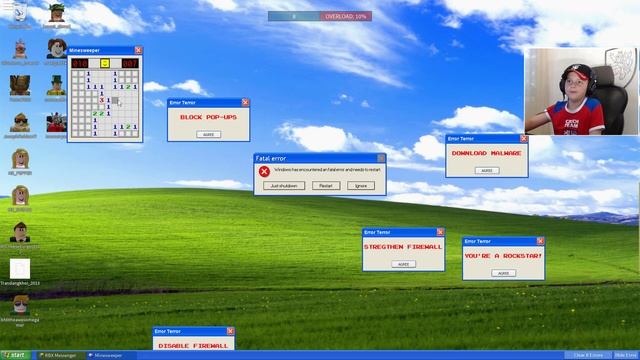Click Just shutdown in Fatal error dialog

click(x=284, y=186)
